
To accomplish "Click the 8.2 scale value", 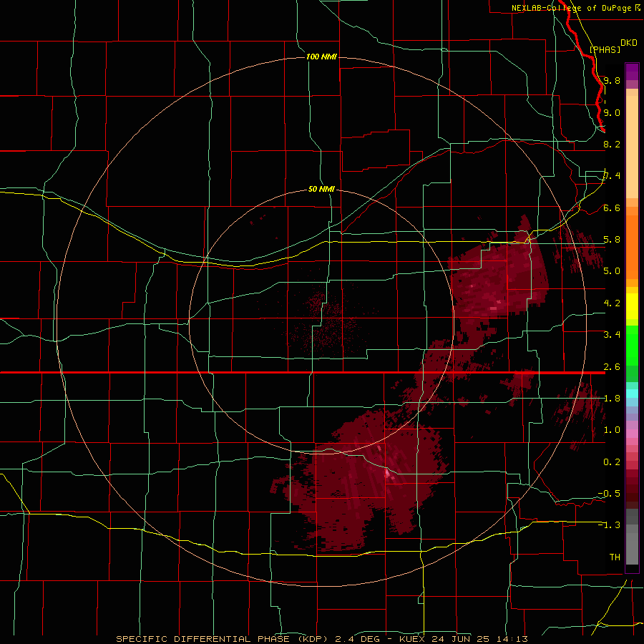I will point(612,144).
